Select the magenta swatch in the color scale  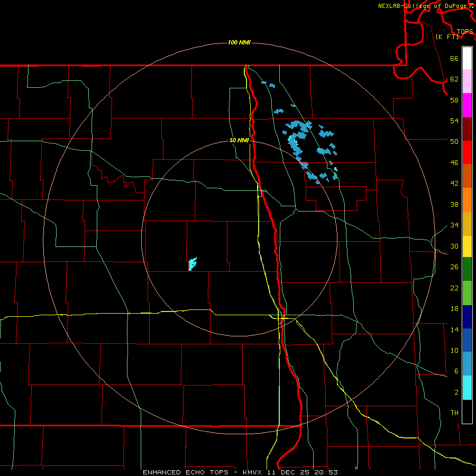(x=467, y=105)
